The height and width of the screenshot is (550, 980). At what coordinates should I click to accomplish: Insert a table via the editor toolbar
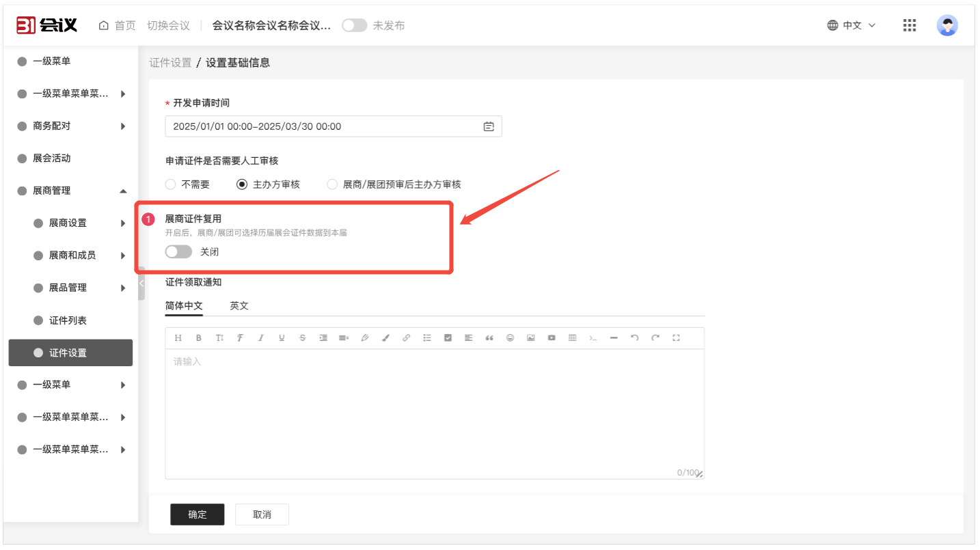[x=572, y=338]
